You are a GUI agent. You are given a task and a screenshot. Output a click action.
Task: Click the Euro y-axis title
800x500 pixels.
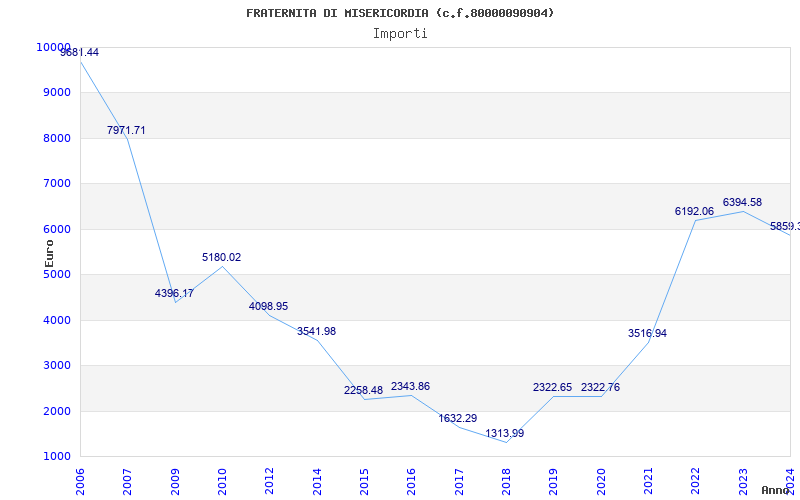(x=49, y=253)
